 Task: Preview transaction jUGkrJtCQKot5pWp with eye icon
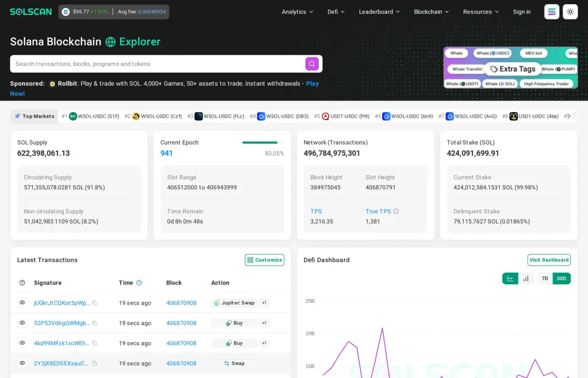pyautogui.click(x=22, y=302)
